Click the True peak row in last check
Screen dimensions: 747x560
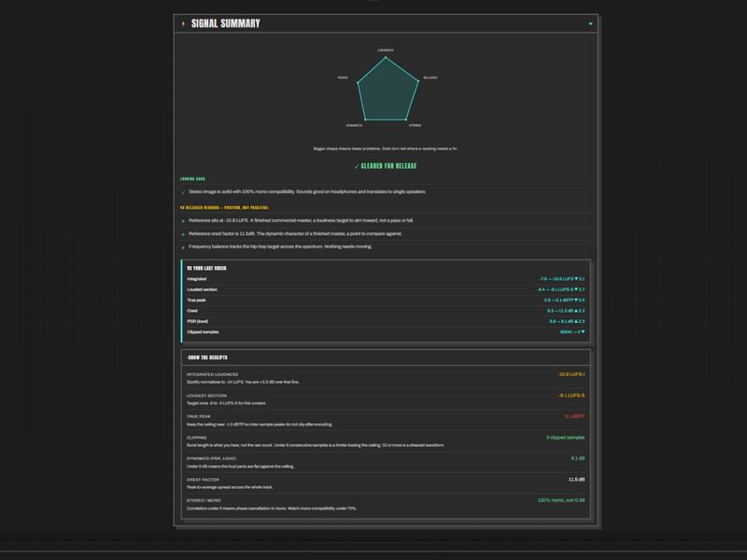(386, 300)
